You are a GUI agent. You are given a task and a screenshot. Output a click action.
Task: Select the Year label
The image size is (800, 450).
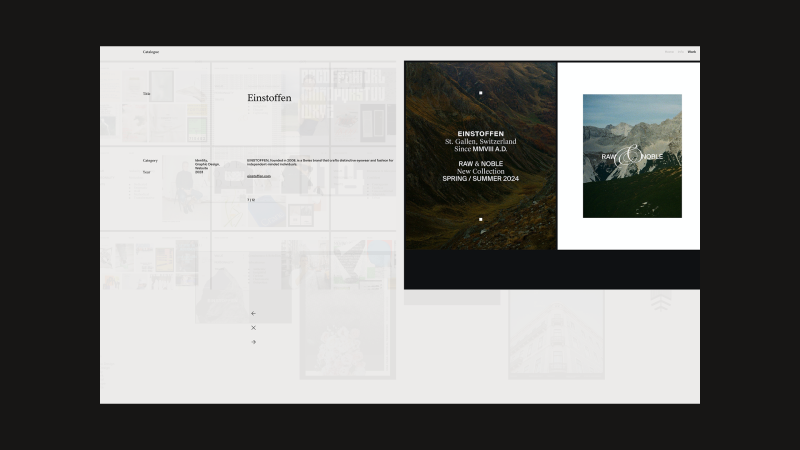146,172
